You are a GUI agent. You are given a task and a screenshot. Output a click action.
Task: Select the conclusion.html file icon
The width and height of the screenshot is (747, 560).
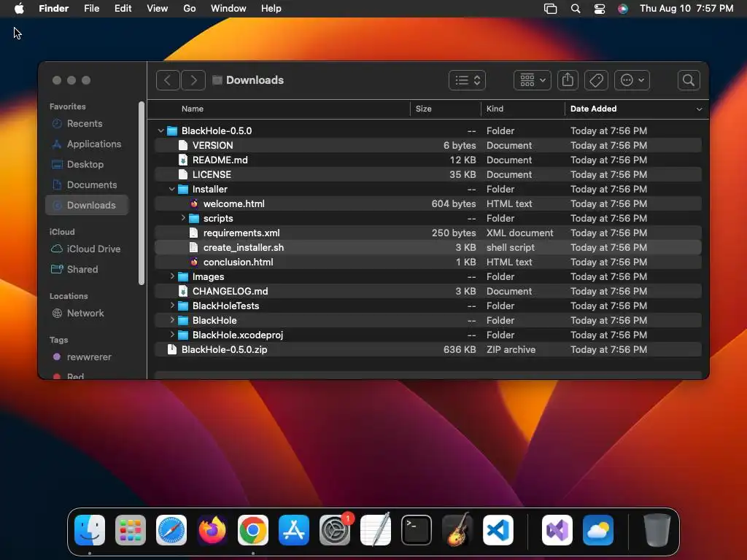194,262
